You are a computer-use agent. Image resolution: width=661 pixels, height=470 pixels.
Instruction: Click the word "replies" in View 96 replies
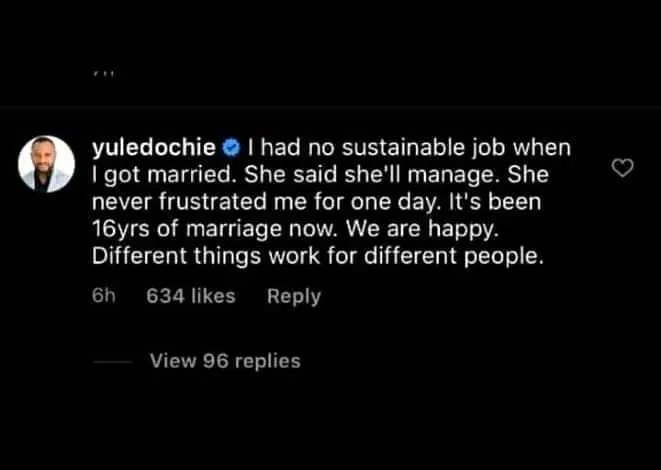268,361
